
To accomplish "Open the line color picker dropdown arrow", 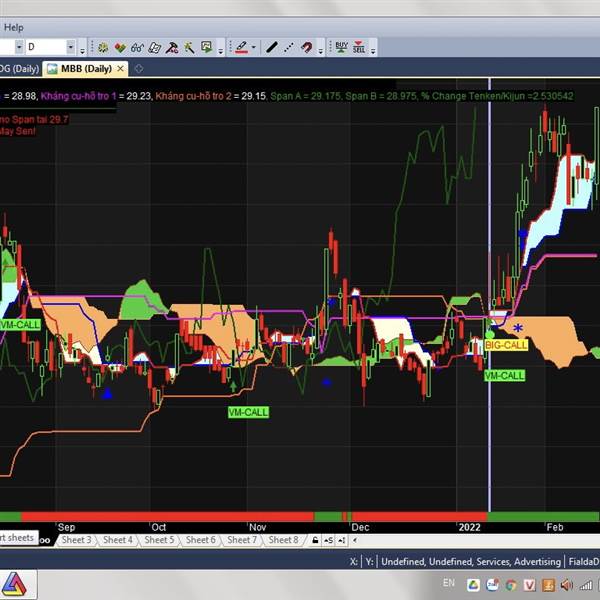I will 254,47.
